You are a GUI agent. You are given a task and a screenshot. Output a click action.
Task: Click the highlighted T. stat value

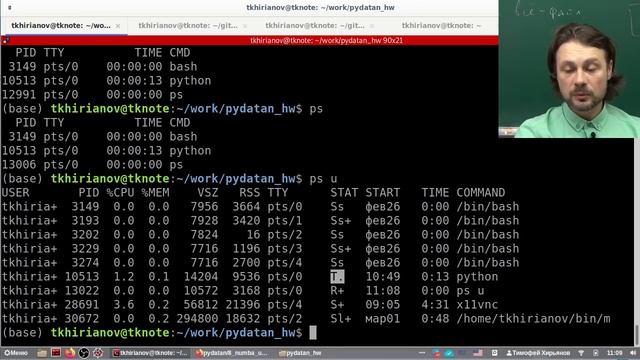337,277
